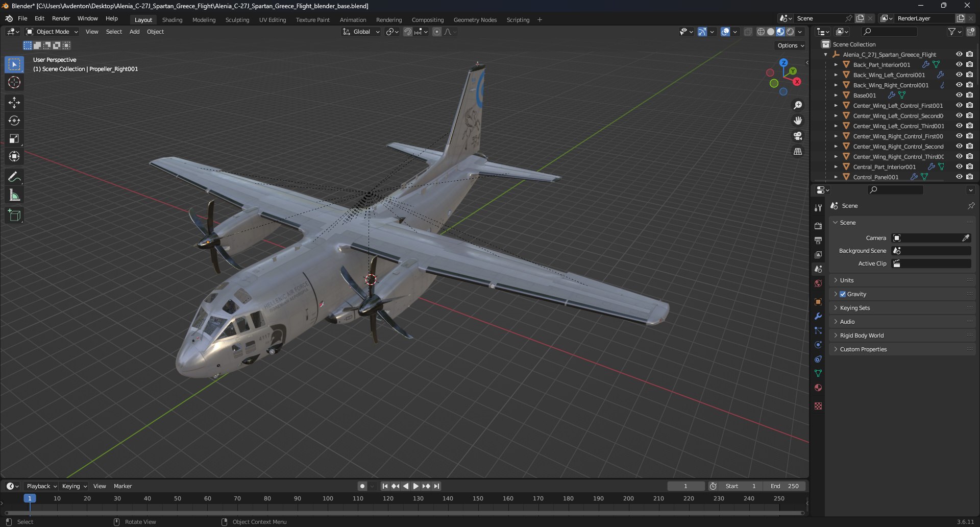Switch to the Shading workspace tab

point(172,20)
